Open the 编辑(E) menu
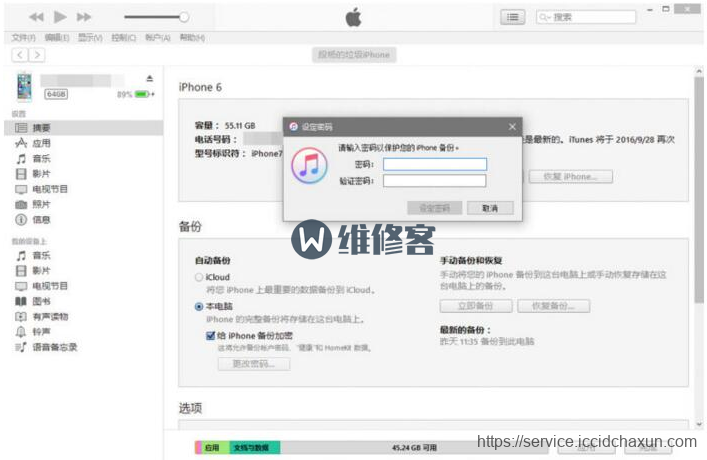This screenshot has height=460, width=707. pyautogui.click(x=57, y=37)
